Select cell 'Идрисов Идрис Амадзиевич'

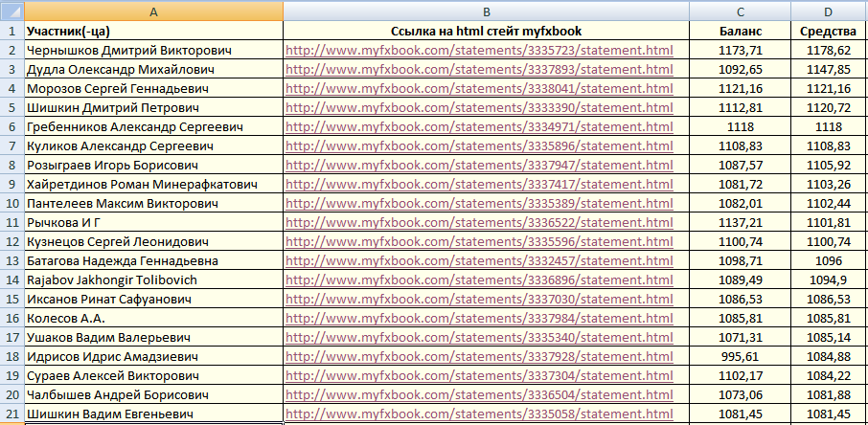154,356
